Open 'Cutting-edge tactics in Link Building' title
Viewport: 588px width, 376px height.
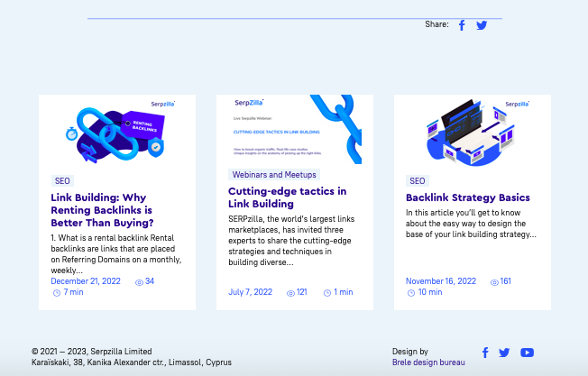click(288, 197)
